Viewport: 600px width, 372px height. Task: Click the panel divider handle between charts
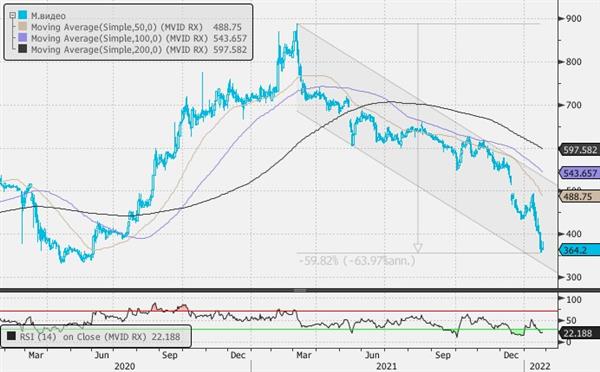point(300,291)
